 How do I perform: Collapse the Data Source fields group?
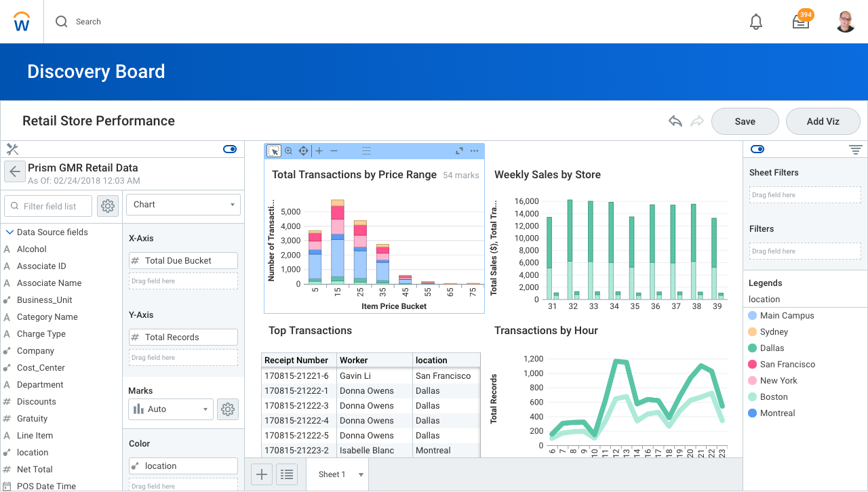pos(9,232)
